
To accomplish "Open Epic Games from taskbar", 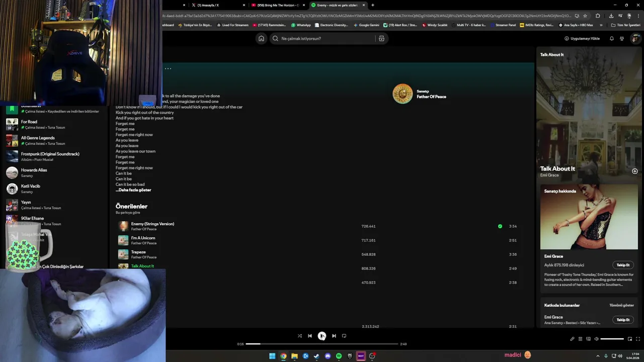I will click(350, 356).
